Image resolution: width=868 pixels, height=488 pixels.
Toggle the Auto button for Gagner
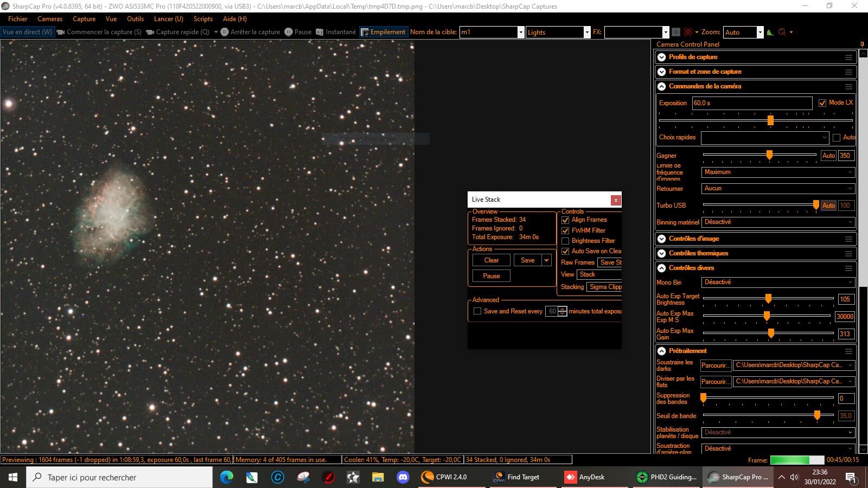828,156
